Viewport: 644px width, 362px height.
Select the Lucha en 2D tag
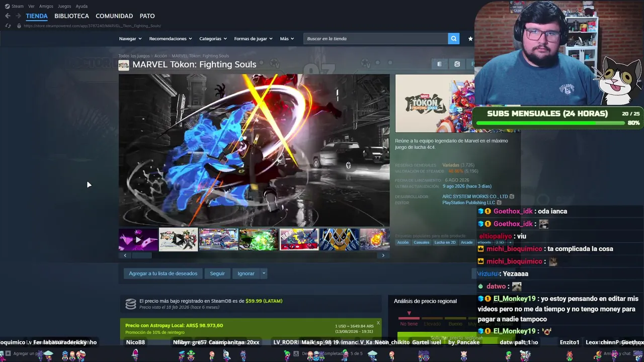coord(445,242)
